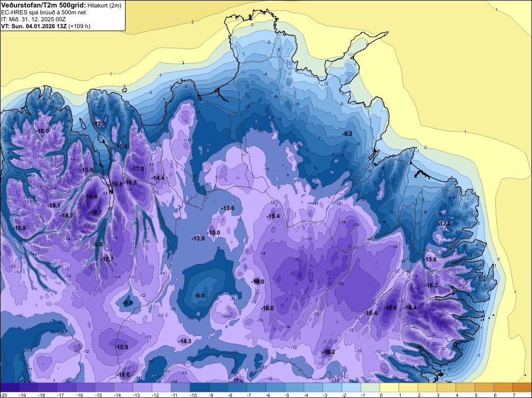This screenshot has height=398, width=532.
Task: Click the -8.2 value in the northeast
Action: point(347,134)
